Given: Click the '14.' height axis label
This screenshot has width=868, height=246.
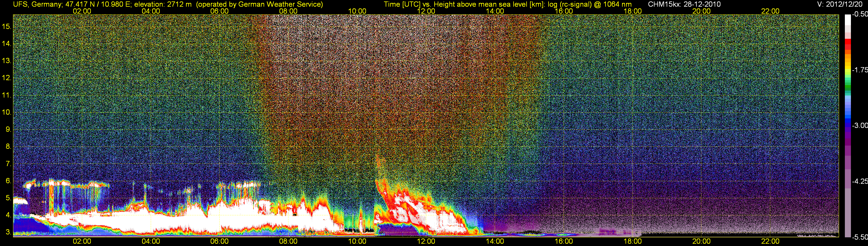Looking at the screenshot, I should point(7,43).
